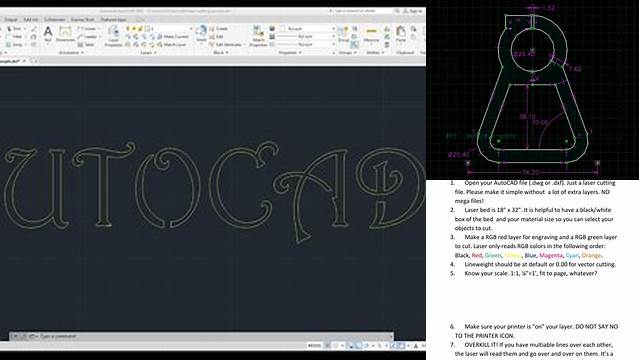Toggle the MODEL space button in status bar

coord(314,346)
